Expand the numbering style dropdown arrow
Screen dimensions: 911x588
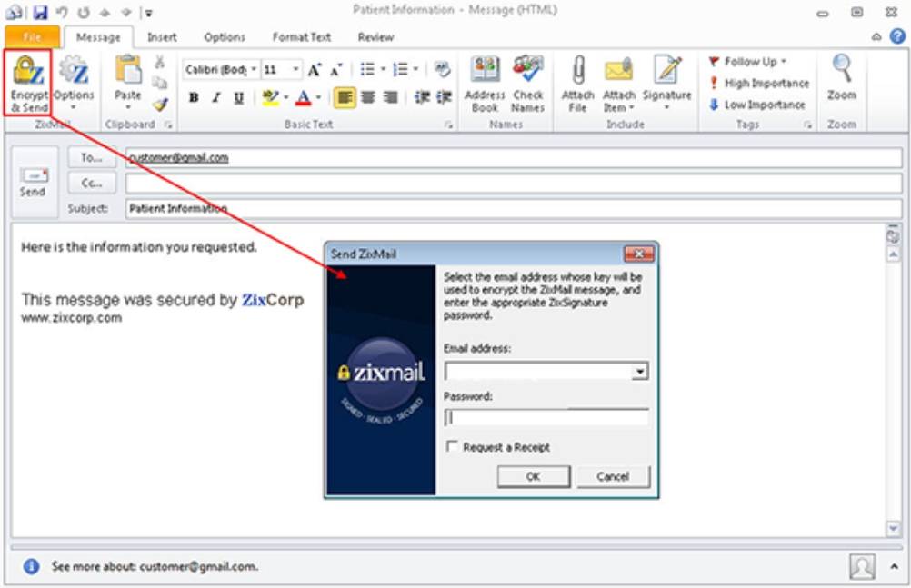click(x=416, y=70)
